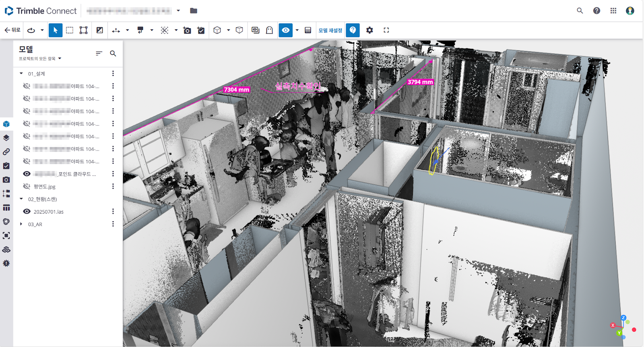This screenshot has height=347, width=644.
Task: Open options menu for 02_현황(스캔) file 20250701.las
Action: [x=113, y=212]
